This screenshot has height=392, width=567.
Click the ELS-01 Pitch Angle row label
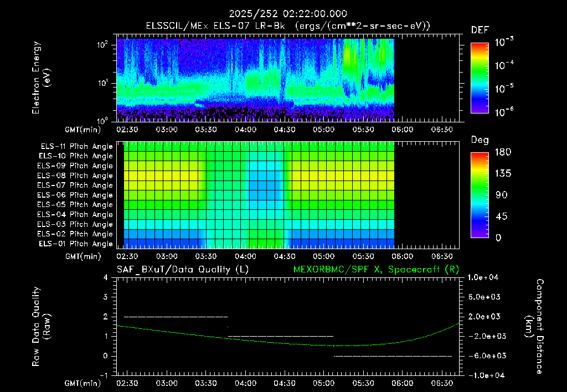(x=76, y=244)
